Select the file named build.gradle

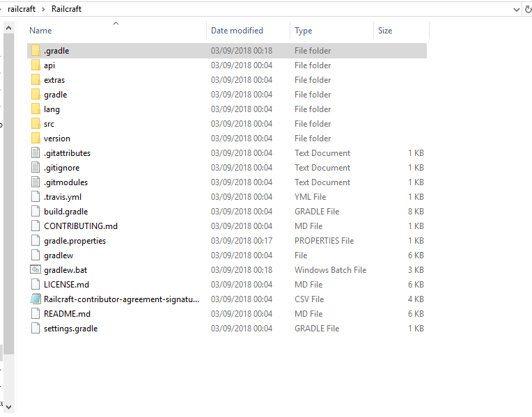66,212
